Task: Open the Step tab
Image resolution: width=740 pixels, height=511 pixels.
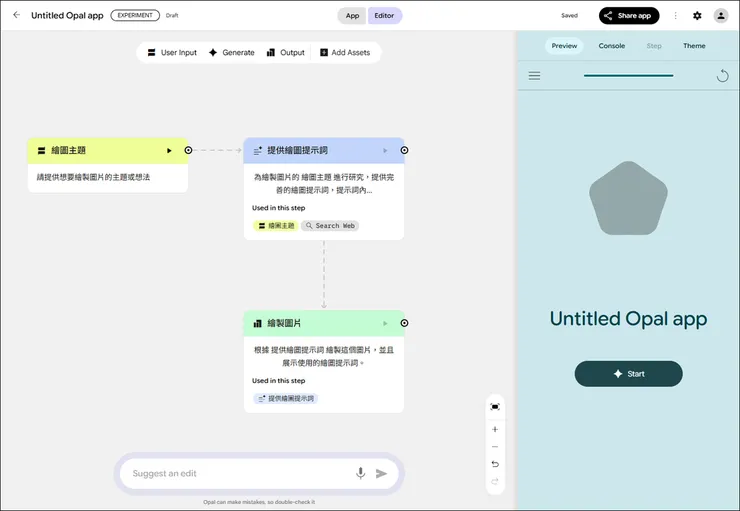Action: point(654,46)
